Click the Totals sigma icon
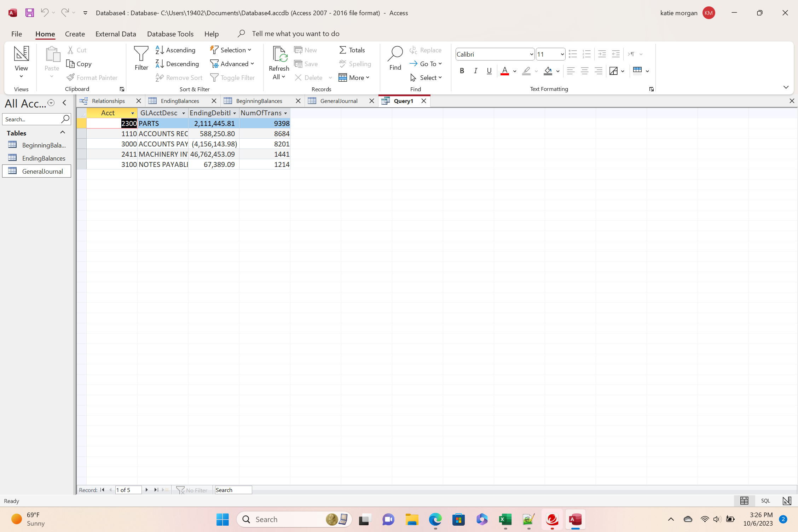The width and height of the screenshot is (798, 532). click(x=343, y=50)
